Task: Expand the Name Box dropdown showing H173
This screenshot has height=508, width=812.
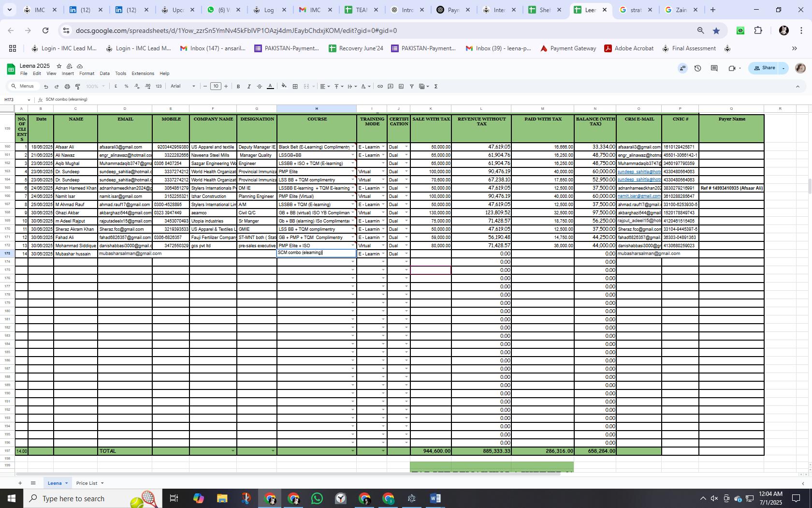Action: (x=29, y=100)
